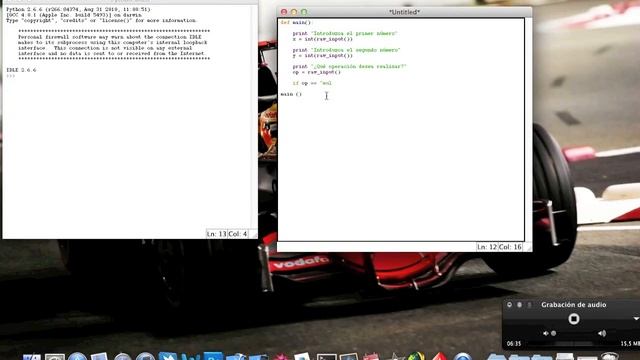Minimize the Grabación de audio panel

[519, 305]
